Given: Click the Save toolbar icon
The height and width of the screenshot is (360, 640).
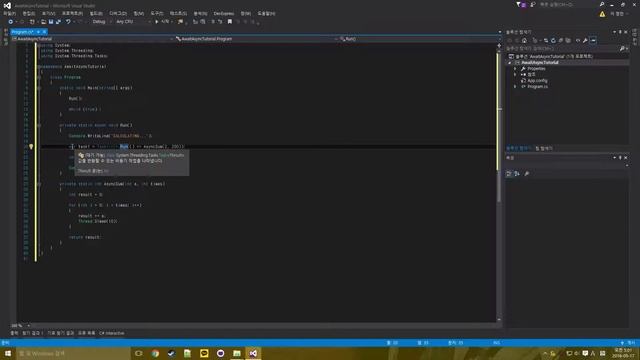Looking at the screenshot, I should click(x=51, y=22).
